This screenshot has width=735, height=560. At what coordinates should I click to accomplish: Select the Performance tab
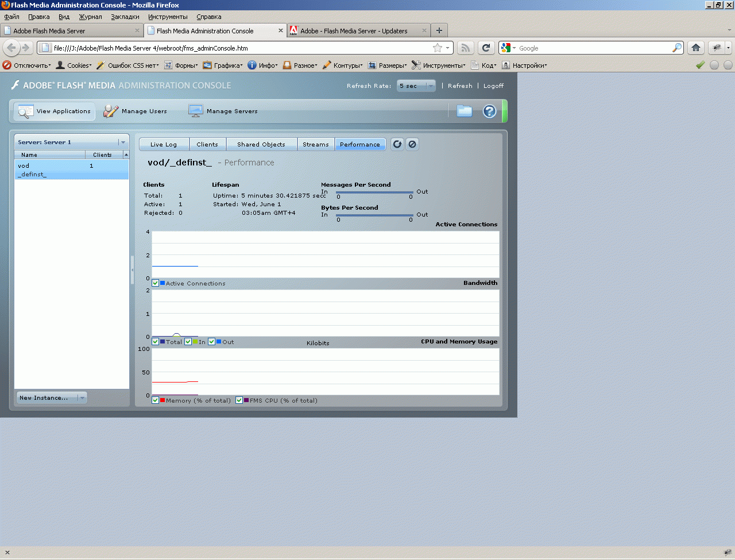pos(360,144)
